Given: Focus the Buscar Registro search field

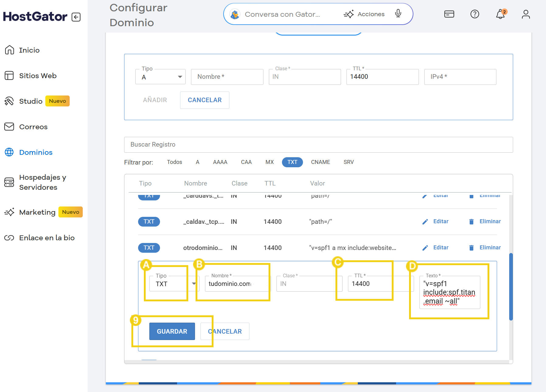Looking at the screenshot, I should coord(318,144).
